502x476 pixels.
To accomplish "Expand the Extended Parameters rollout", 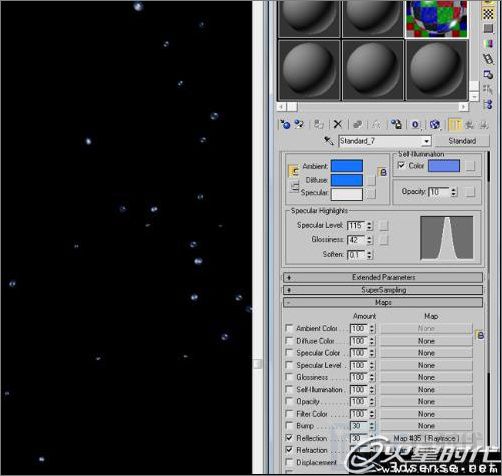I will 383,277.
